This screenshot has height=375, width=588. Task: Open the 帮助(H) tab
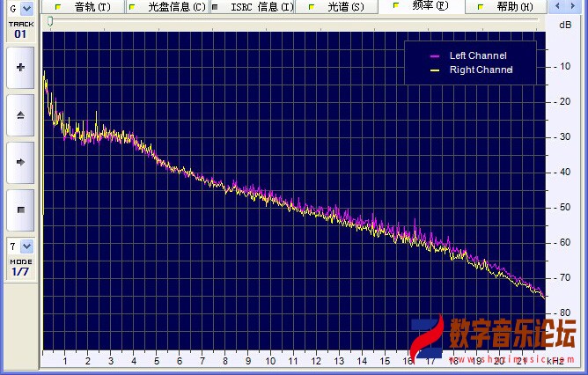pyautogui.click(x=508, y=7)
